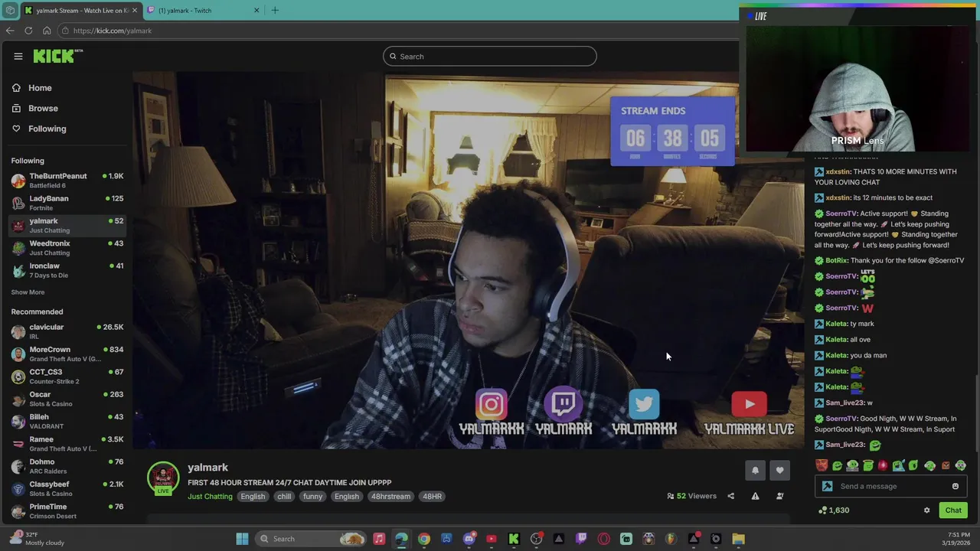Open the hamburger sidebar menu
The image size is (980, 551).
[x=18, y=56]
